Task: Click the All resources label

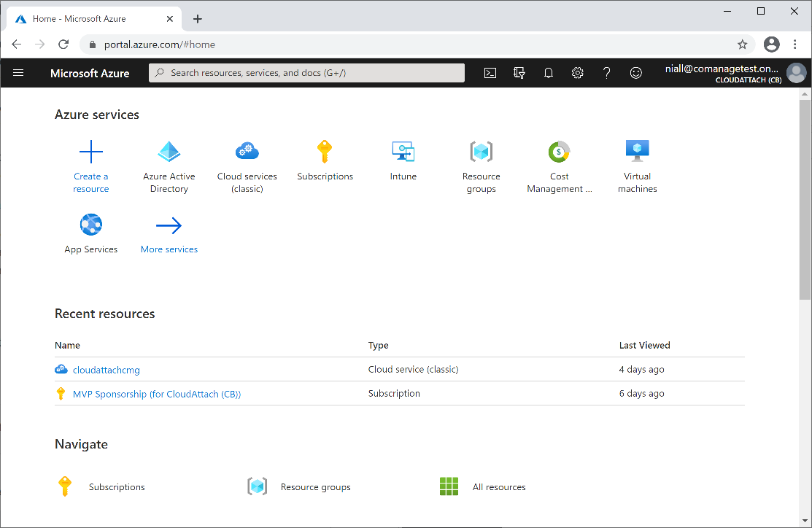Action: (499, 487)
